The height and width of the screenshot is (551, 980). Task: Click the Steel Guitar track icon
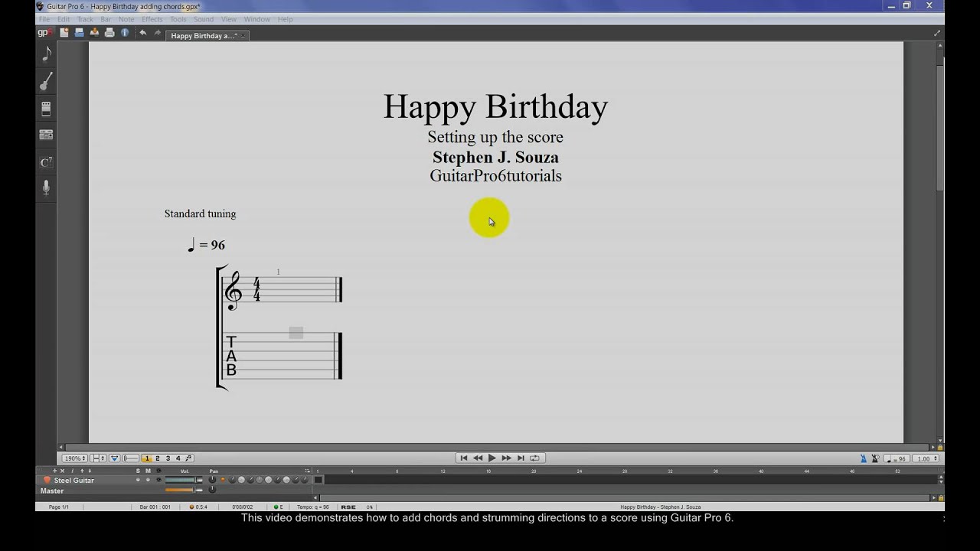click(x=47, y=480)
